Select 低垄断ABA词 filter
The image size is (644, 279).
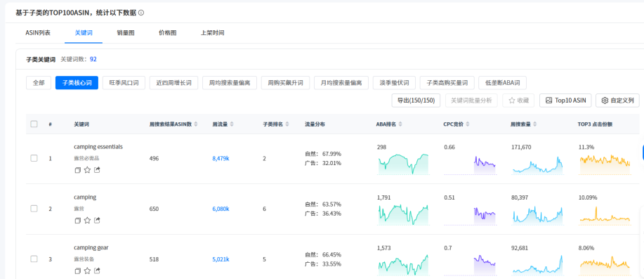[502, 83]
